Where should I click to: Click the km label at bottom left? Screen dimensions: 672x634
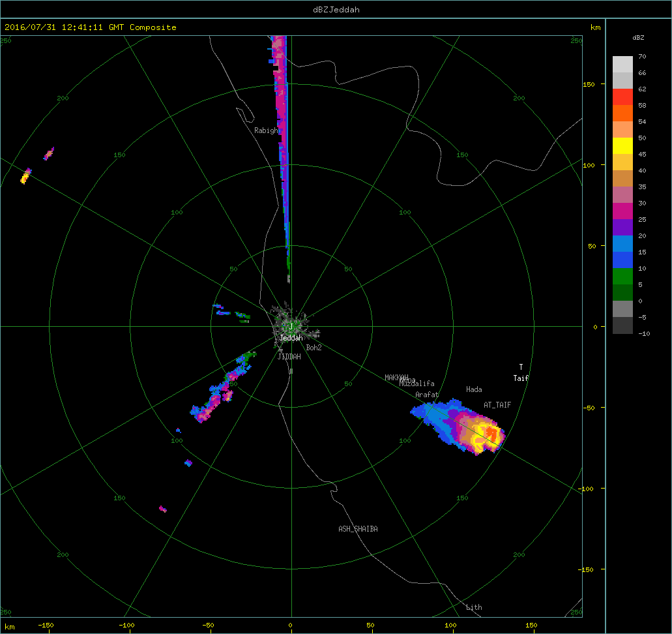point(9,627)
